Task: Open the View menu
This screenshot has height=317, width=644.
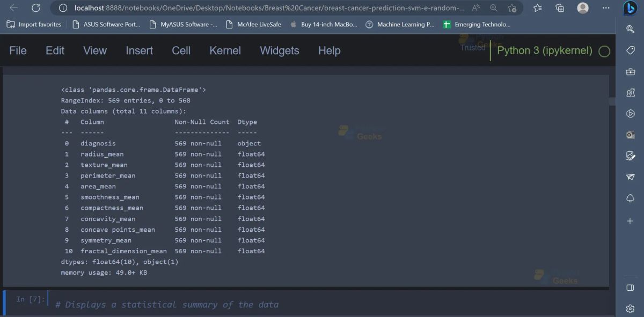Action: [x=95, y=50]
